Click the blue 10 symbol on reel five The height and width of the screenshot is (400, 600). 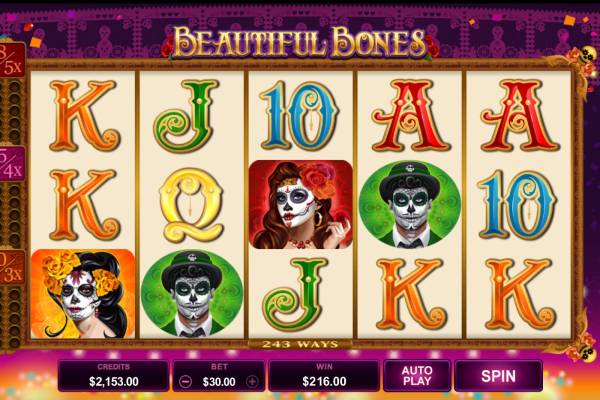(x=517, y=205)
